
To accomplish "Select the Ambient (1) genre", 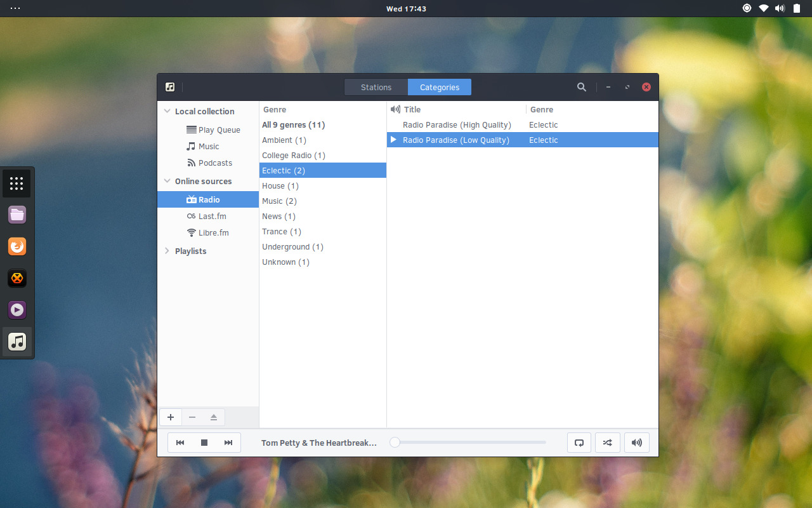I will click(x=323, y=140).
